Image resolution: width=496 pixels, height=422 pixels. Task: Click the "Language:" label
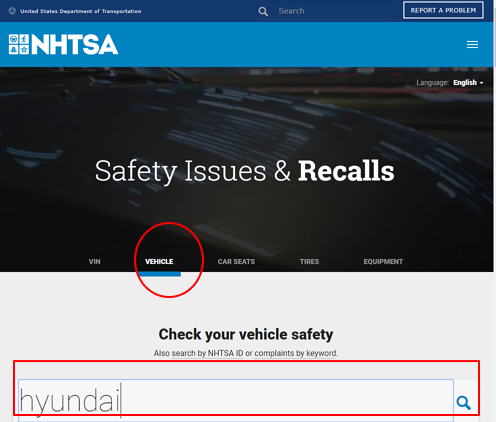(x=432, y=83)
